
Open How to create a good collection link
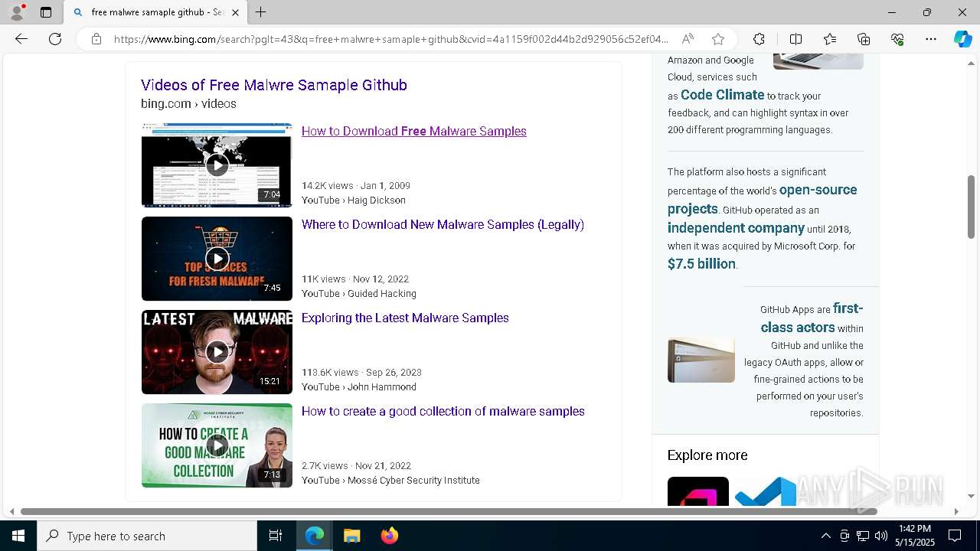click(443, 411)
